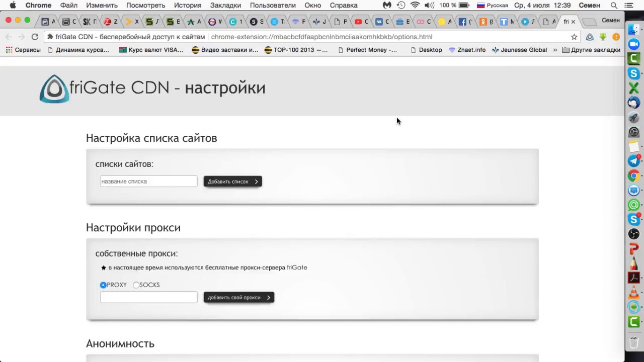Click the address bar URL

click(x=321, y=37)
